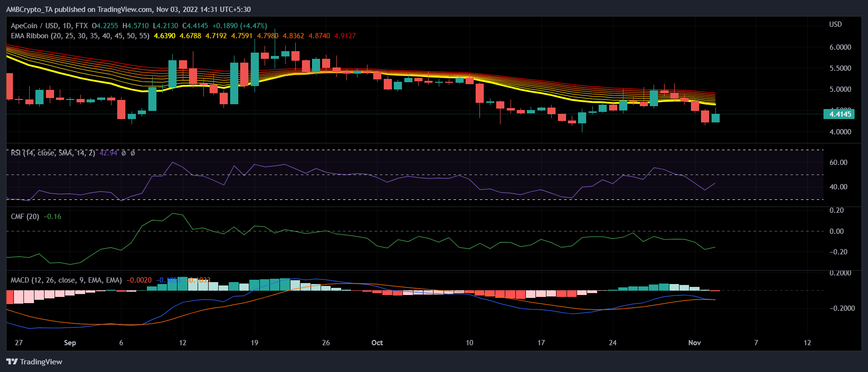
Task: Click the 27 date on time axis
Action: tap(19, 343)
